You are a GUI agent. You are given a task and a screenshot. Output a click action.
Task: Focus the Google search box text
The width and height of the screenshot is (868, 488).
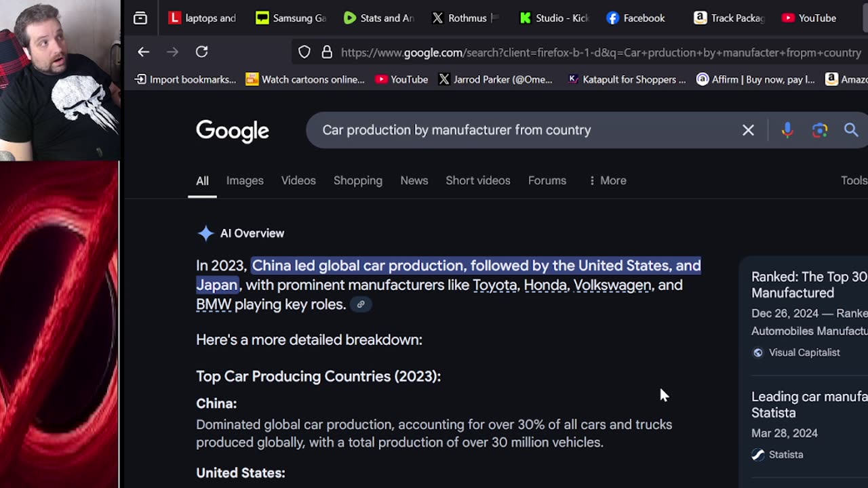(456, 130)
